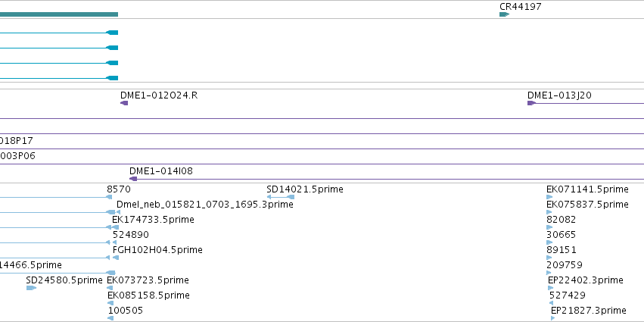This screenshot has width=644, height=322.
Task: Open the DME1-013J20 feature label
Action: pyautogui.click(x=559, y=95)
